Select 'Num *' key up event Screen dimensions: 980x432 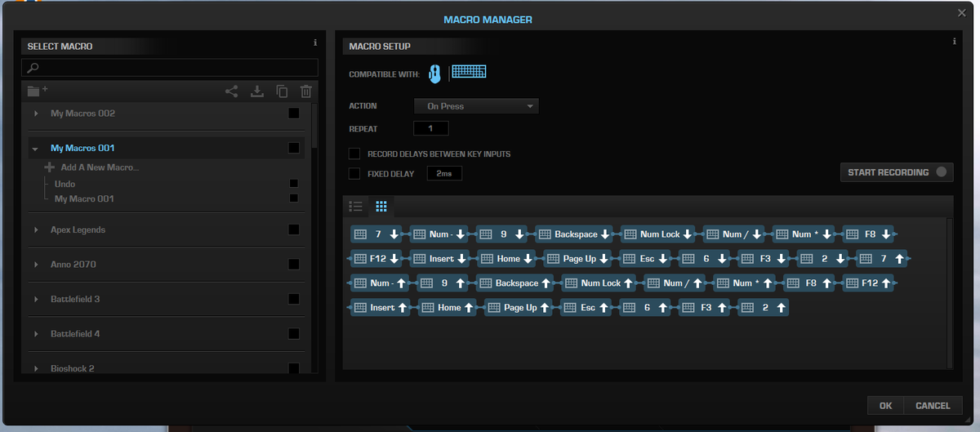coord(745,283)
